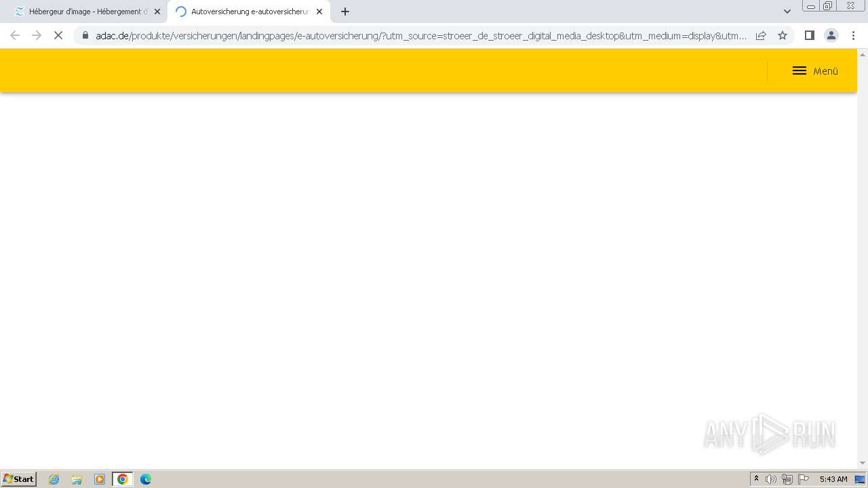Open Chrome three-dot menu

pyautogui.click(x=853, y=35)
